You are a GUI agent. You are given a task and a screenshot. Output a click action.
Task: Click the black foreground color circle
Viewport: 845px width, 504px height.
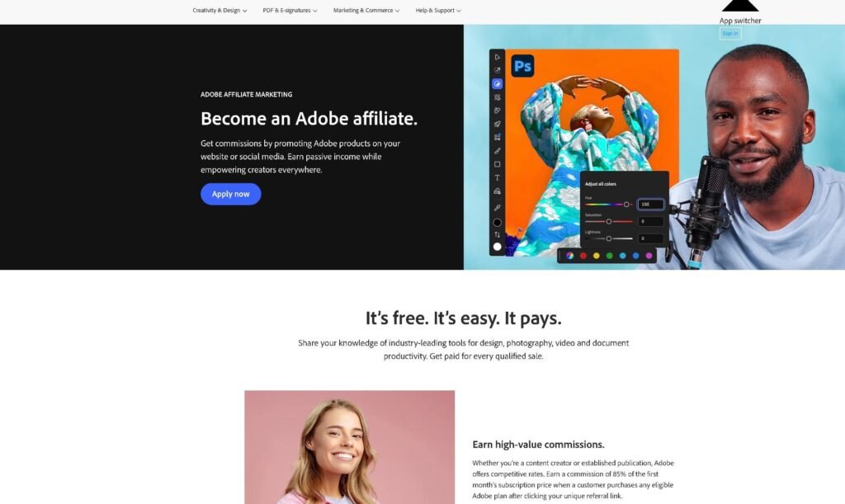[x=497, y=223]
